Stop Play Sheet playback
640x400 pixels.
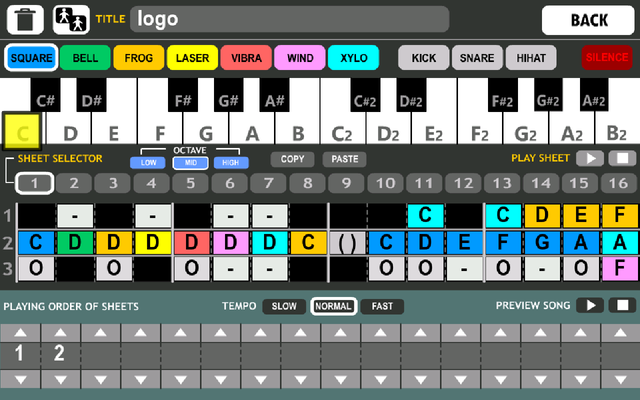(622, 158)
